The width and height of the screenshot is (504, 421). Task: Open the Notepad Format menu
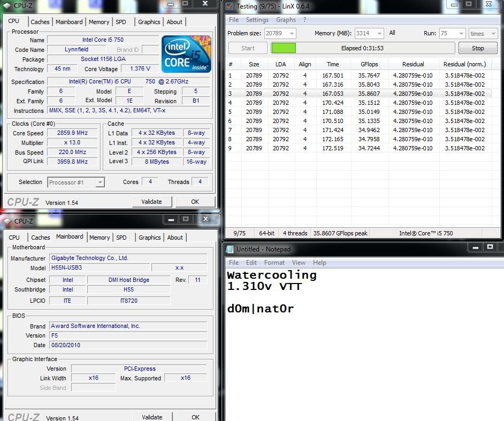[x=274, y=263]
